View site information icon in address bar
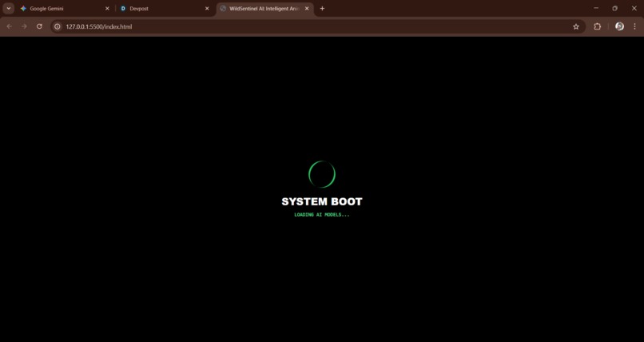The height and width of the screenshot is (342, 644). (x=58, y=26)
